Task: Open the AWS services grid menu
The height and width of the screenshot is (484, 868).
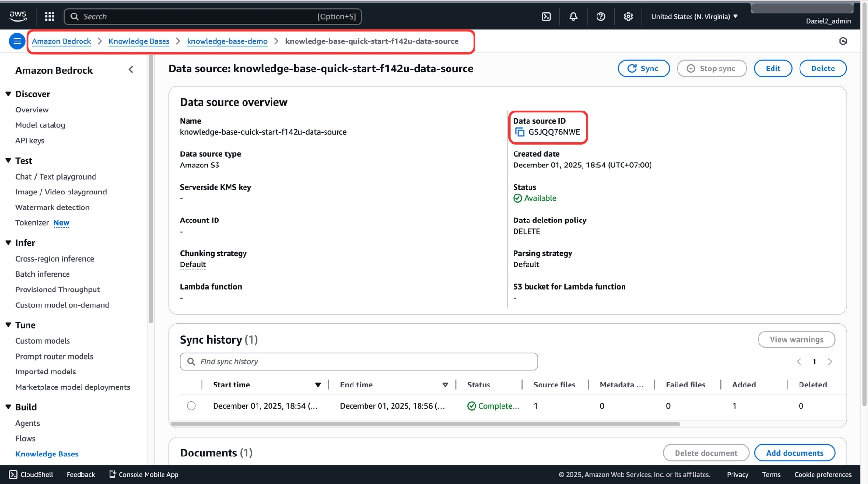Action: (49, 16)
